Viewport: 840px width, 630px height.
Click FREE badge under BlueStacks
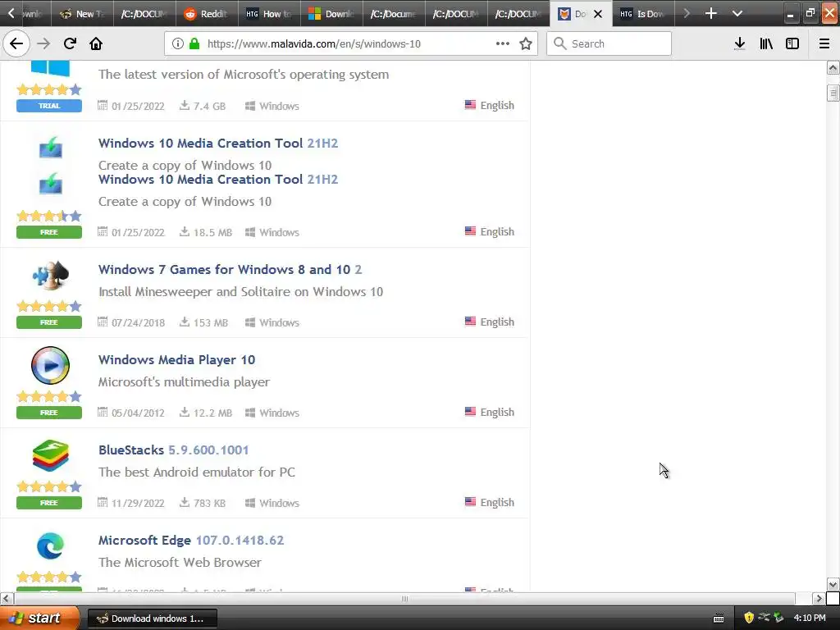click(x=49, y=503)
